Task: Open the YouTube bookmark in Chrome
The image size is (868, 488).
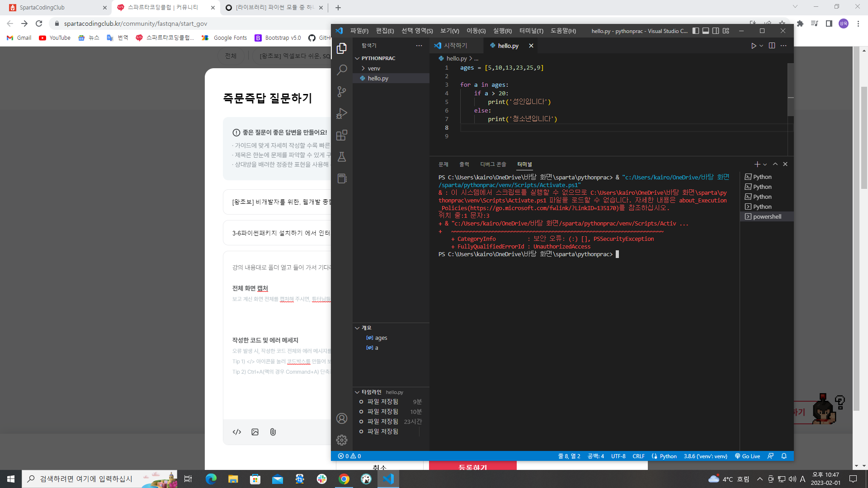Action: click(x=55, y=38)
